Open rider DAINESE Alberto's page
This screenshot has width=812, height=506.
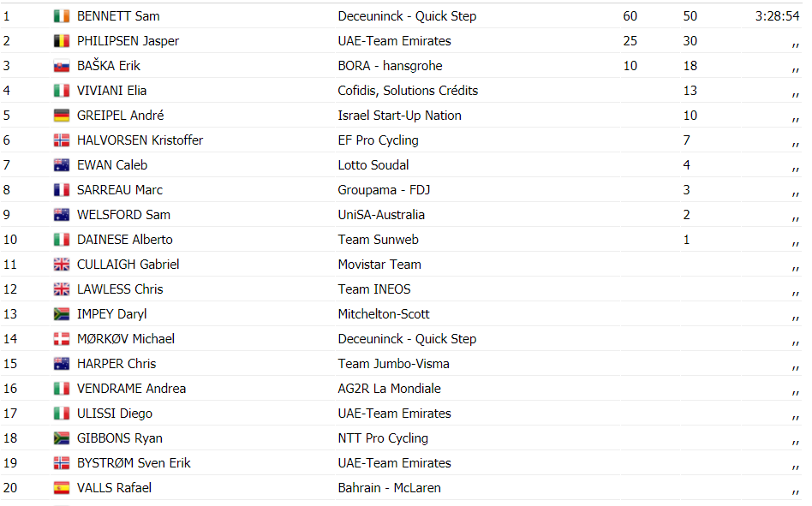coord(125,240)
